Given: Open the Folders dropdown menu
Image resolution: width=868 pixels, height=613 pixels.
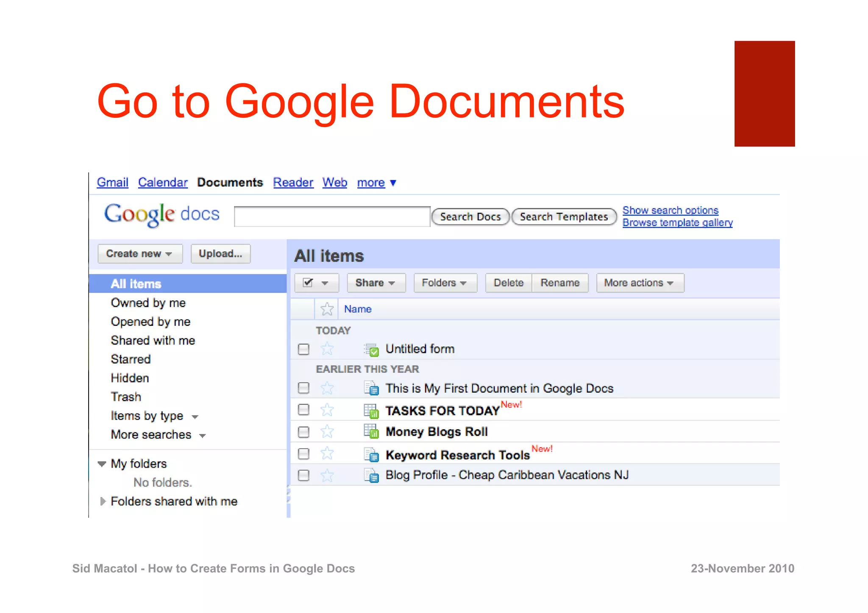Looking at the screenshot, I should [x=445, y=283].
